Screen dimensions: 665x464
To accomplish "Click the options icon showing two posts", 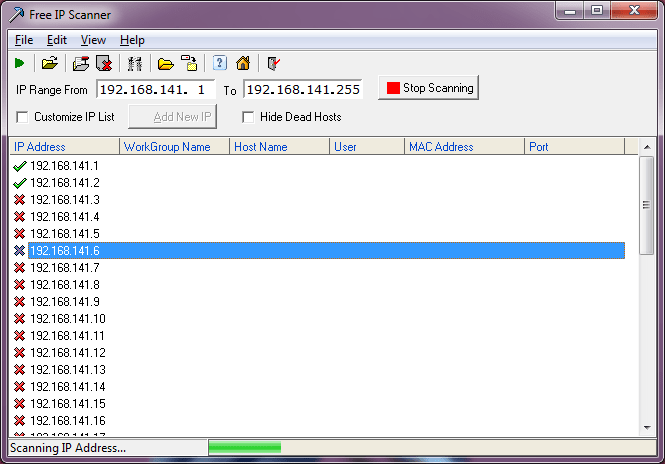I will coord(135,64).
